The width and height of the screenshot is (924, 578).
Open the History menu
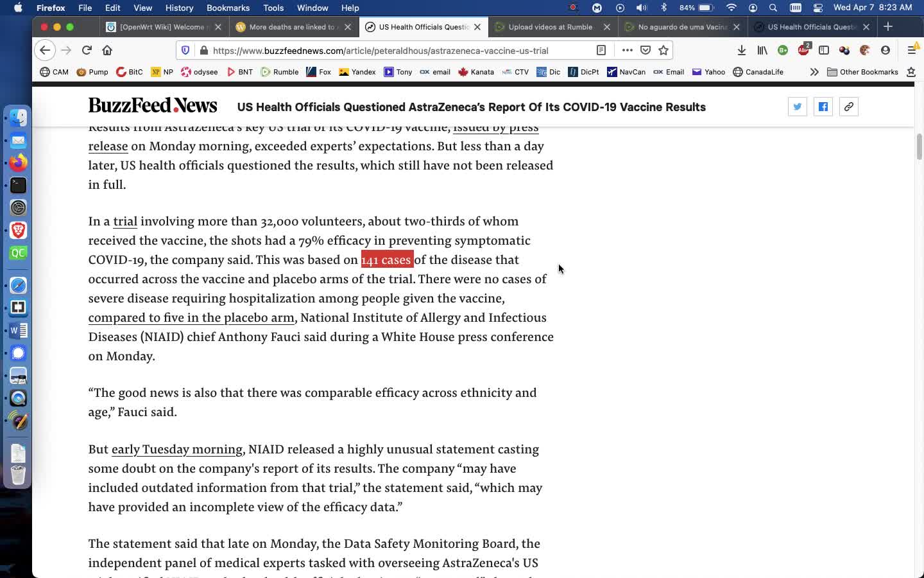pyautogui.click(x=179, y=8)
